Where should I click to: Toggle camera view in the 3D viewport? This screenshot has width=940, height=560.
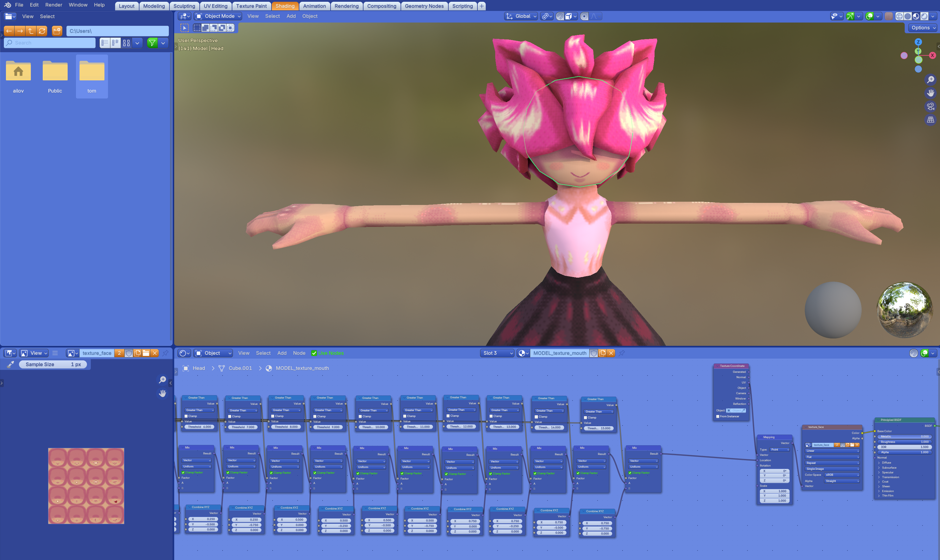coord(931,106)
